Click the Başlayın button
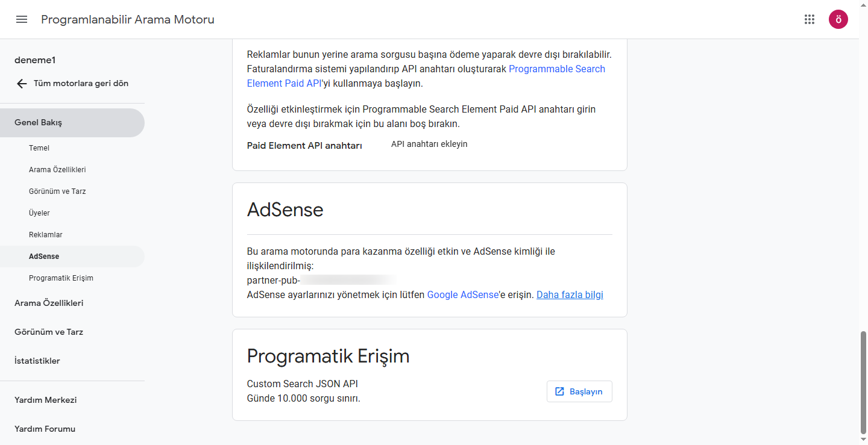 tap(579, 391)
